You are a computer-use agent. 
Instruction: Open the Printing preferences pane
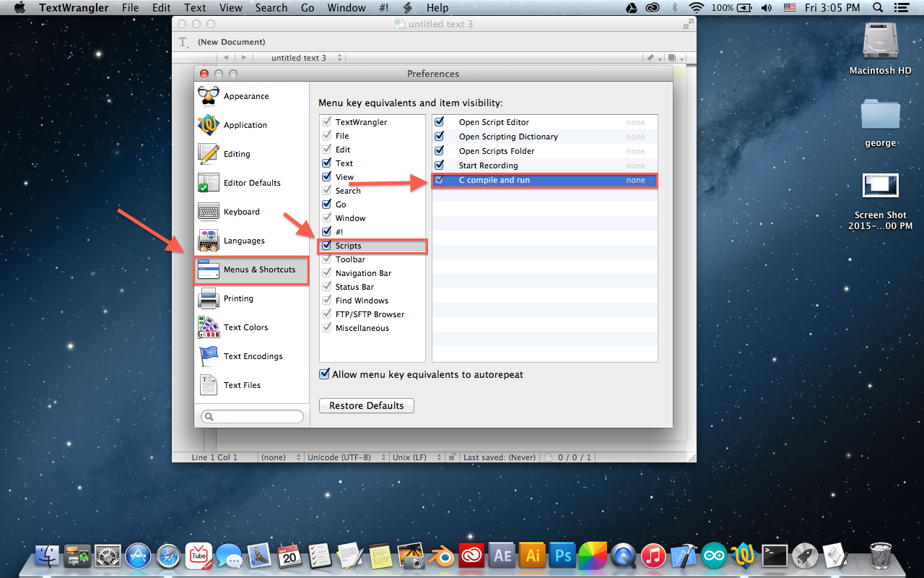click(x=251, y=298)
